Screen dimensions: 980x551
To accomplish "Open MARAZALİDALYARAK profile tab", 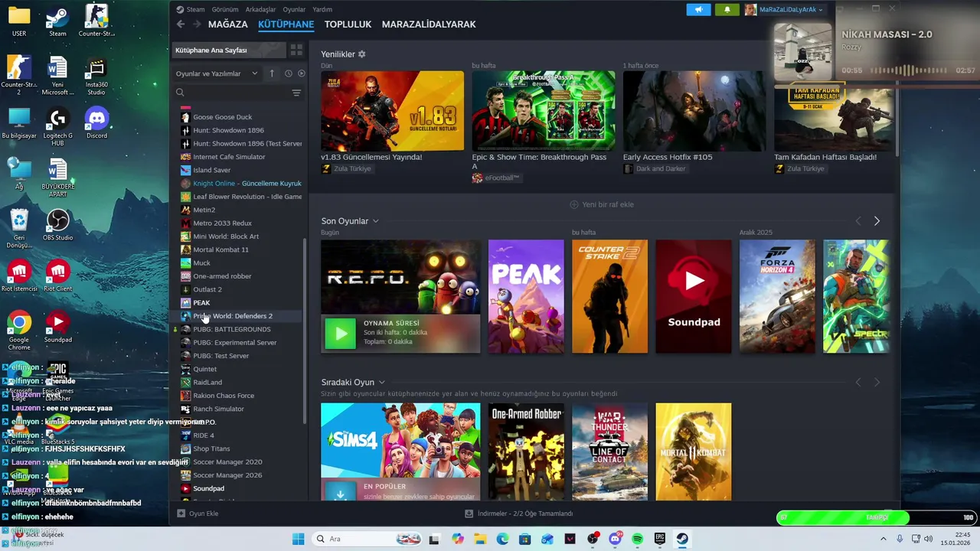I will [429, 24].
